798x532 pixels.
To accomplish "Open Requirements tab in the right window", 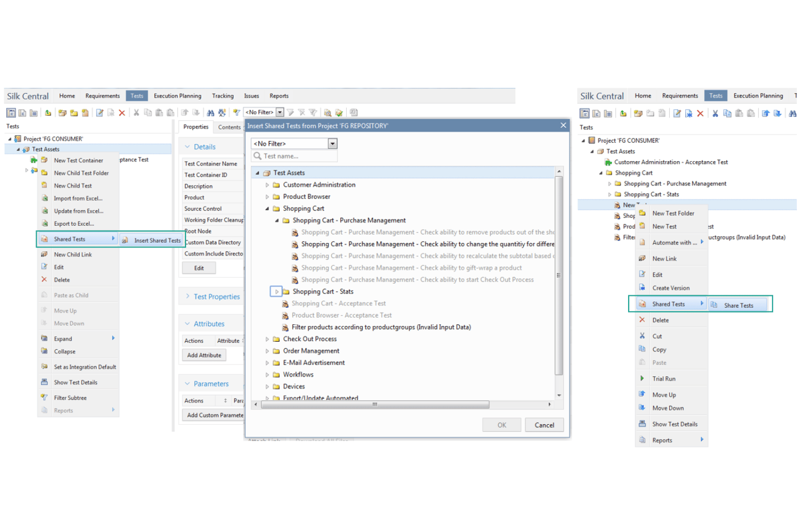I will point(680,96).
